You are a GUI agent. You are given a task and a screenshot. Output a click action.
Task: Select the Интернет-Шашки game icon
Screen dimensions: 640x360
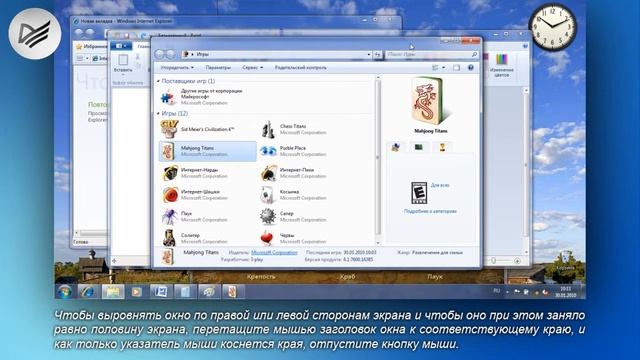pos(169,195)
